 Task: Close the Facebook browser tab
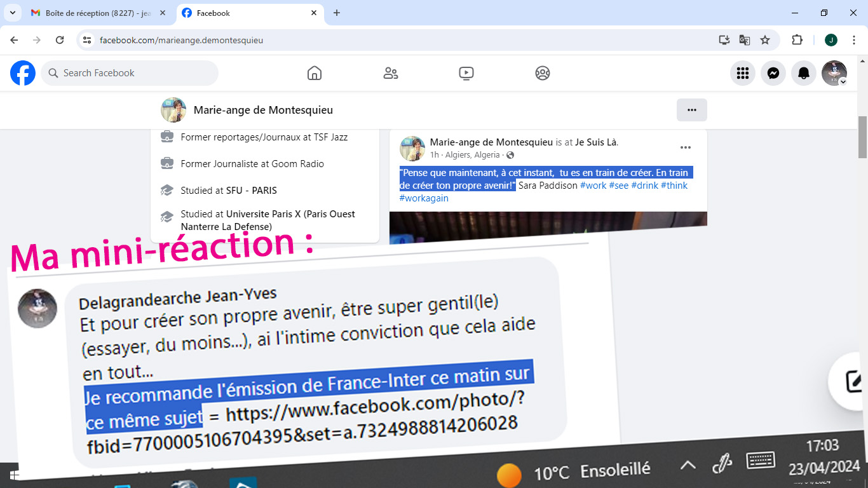coord(314,13)
